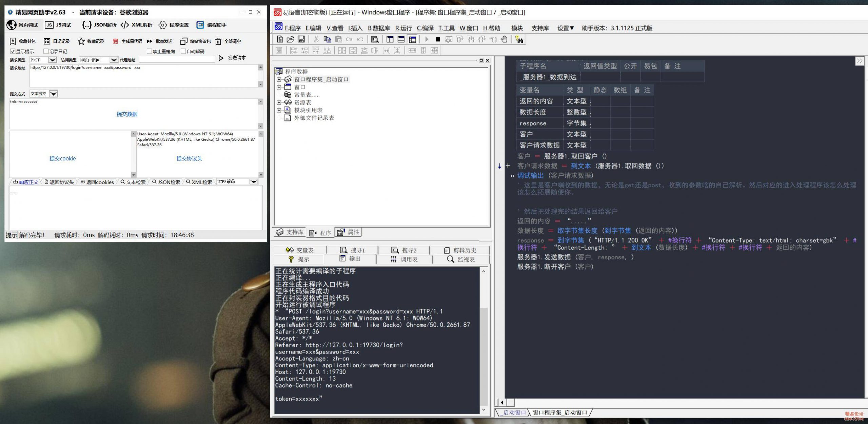Screen dimensions: 868x424
Task: Switch to the 属性 panel tab
Action: pyautogui.click(x=348, y=232)
